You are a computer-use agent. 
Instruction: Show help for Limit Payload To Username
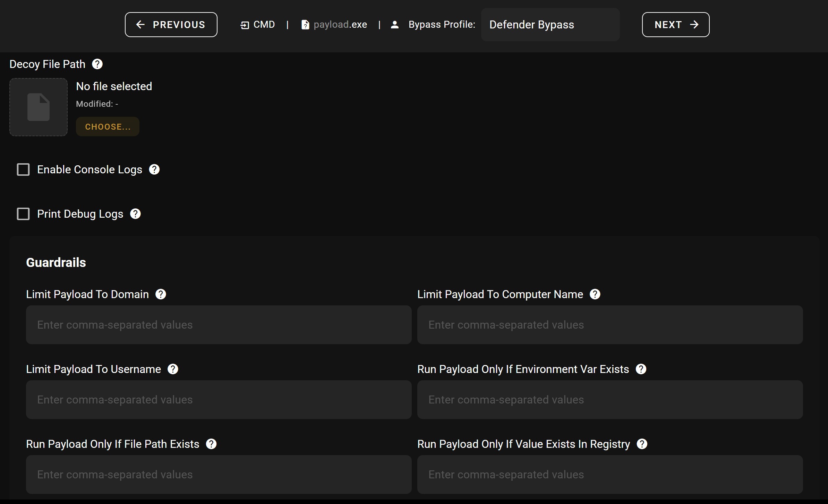[173, 369]
